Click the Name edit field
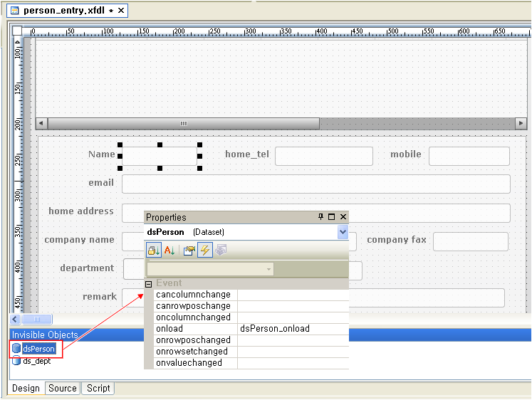The width and height of the screenshot is (532, 400). [x=160, y=157]
